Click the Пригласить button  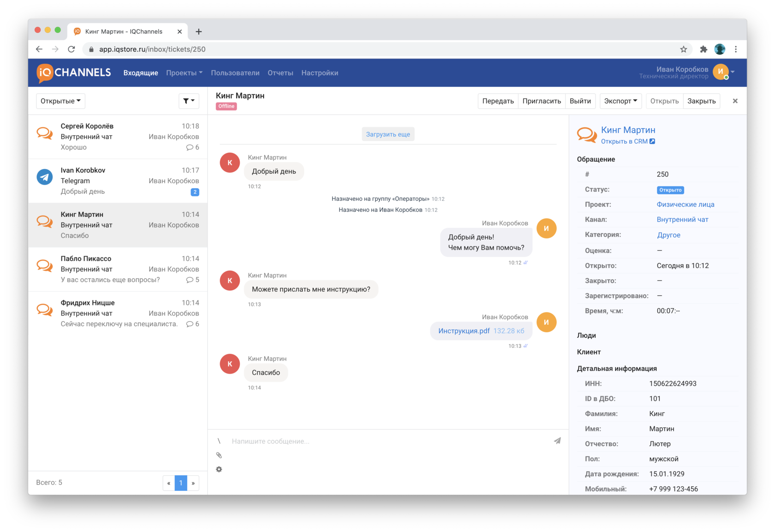[542, 101]
